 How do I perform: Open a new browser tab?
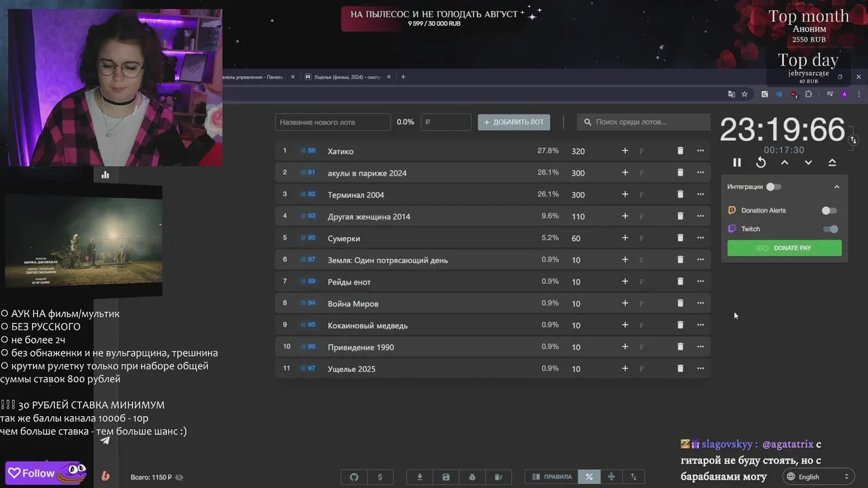click(403, 77)
